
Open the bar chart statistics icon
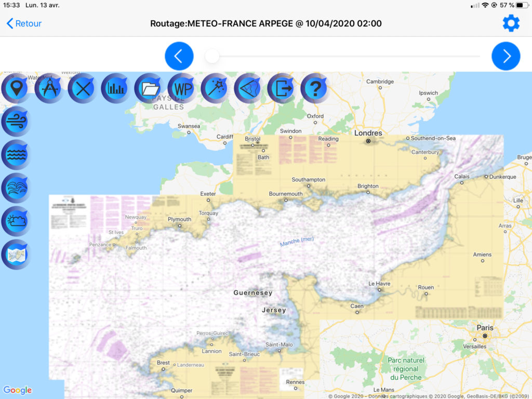click(115, 88)
